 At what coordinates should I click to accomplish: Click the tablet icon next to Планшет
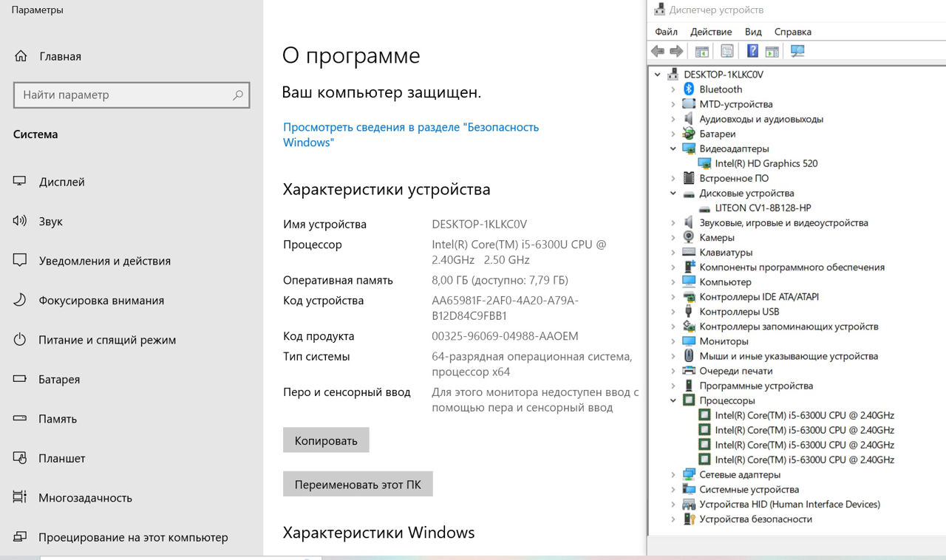pos(20,458)
